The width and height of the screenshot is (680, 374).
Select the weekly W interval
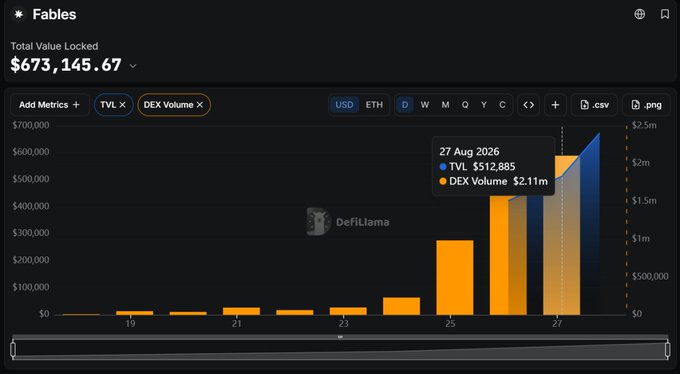(x=425, y=105)
